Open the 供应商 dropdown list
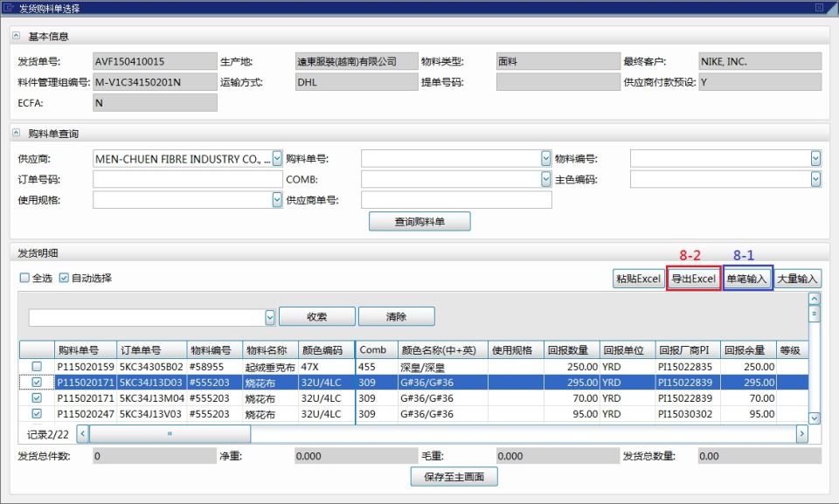839x504 pixels. pos(277,159)
